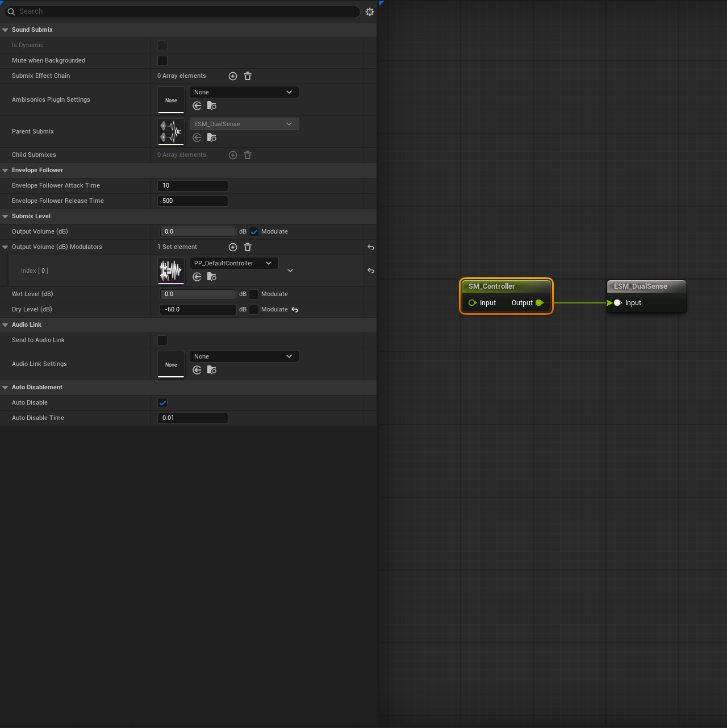Reset Output Volume Modulators to default
Screen dimensions: 727x728
click(x=371, y=247)
